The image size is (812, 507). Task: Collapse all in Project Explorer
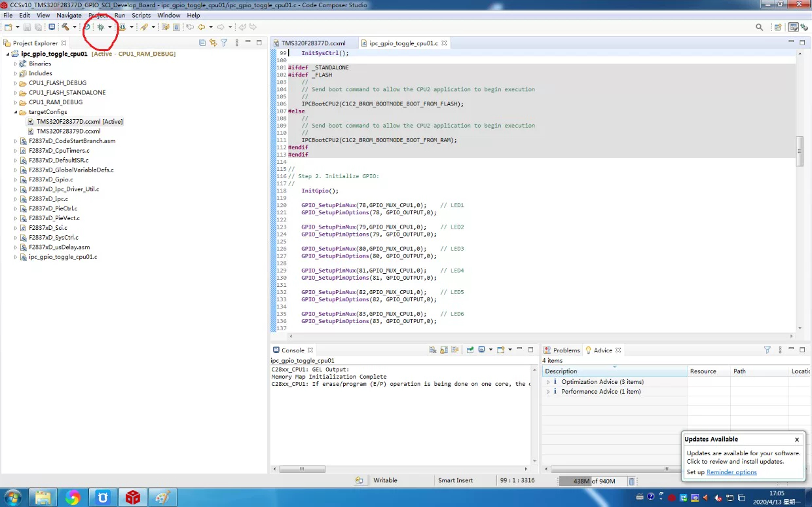(202, 43)
